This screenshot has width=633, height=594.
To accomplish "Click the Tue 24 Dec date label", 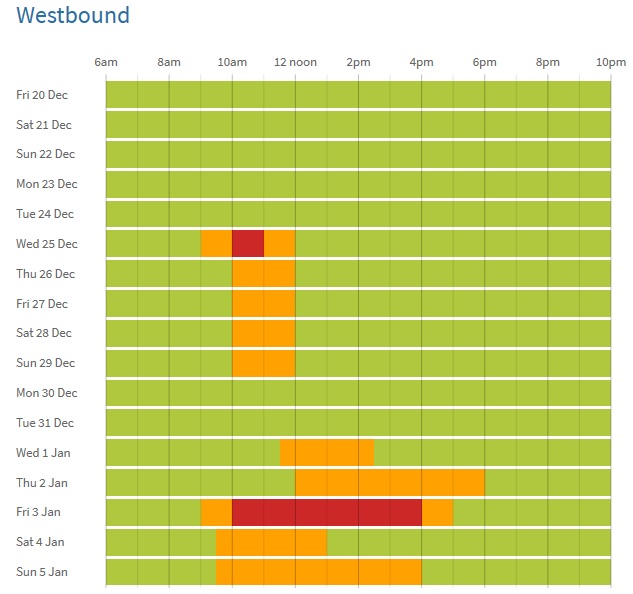I will coord(45,214).
